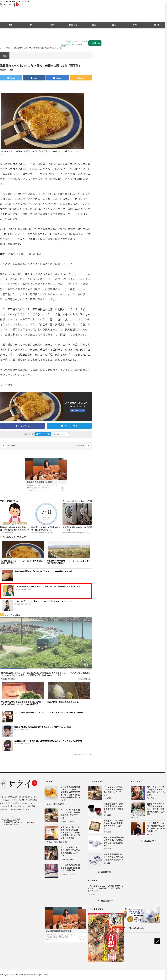Click the Facebook Share button under the title

click(x=34, y=78)
